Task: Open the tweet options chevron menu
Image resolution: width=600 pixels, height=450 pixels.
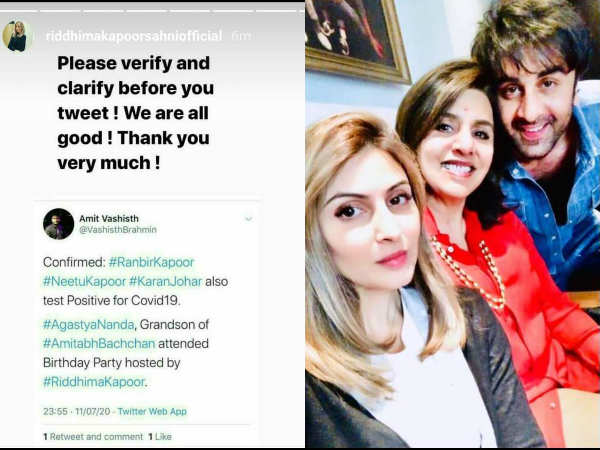Action: (248, 219)
